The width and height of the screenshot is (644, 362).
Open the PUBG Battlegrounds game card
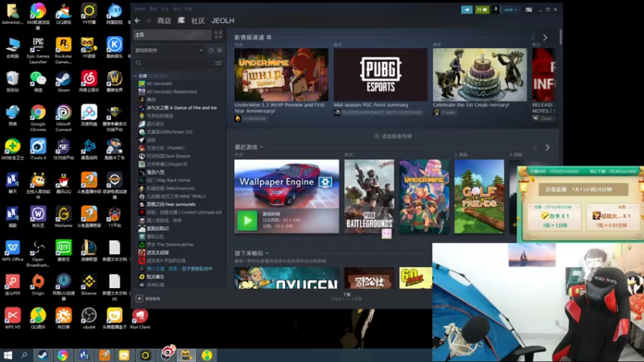coord(369,196)
